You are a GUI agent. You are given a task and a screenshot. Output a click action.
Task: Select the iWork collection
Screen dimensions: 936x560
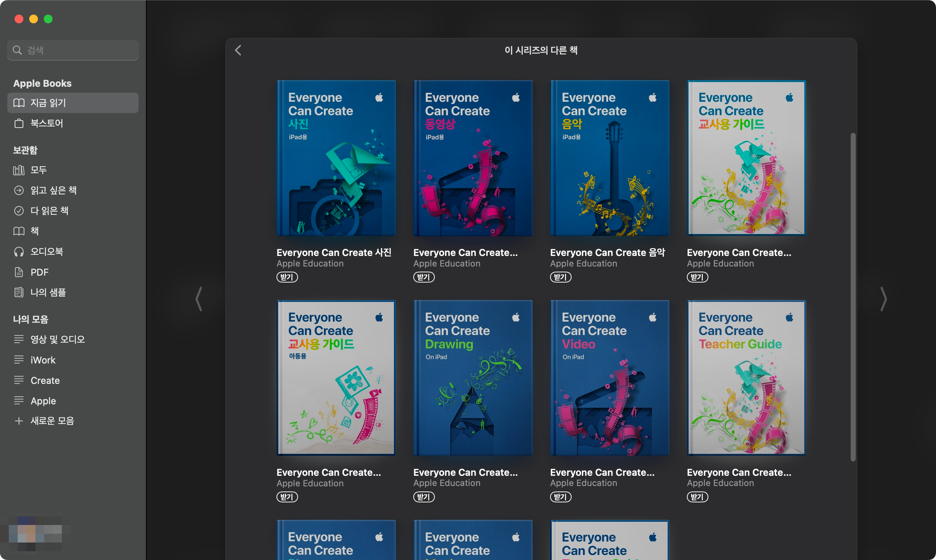(43, 360)
